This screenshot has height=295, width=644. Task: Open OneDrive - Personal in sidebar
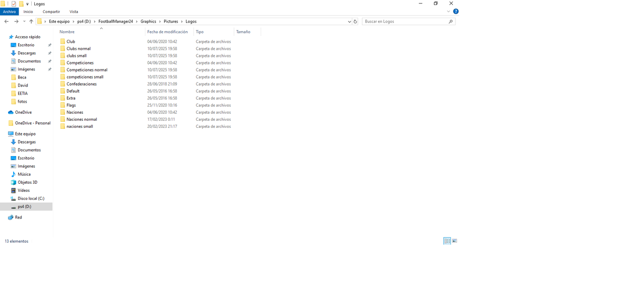point(33,123)
